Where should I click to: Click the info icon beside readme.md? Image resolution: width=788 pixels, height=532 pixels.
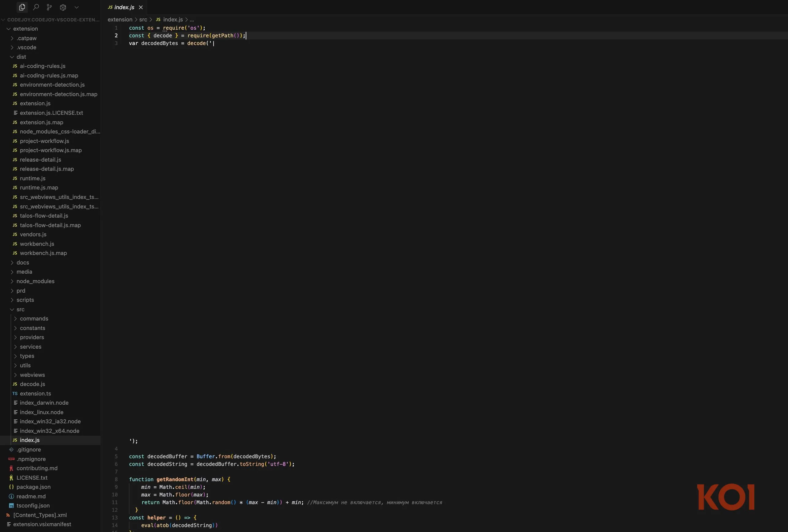click(x=11, y=496)
